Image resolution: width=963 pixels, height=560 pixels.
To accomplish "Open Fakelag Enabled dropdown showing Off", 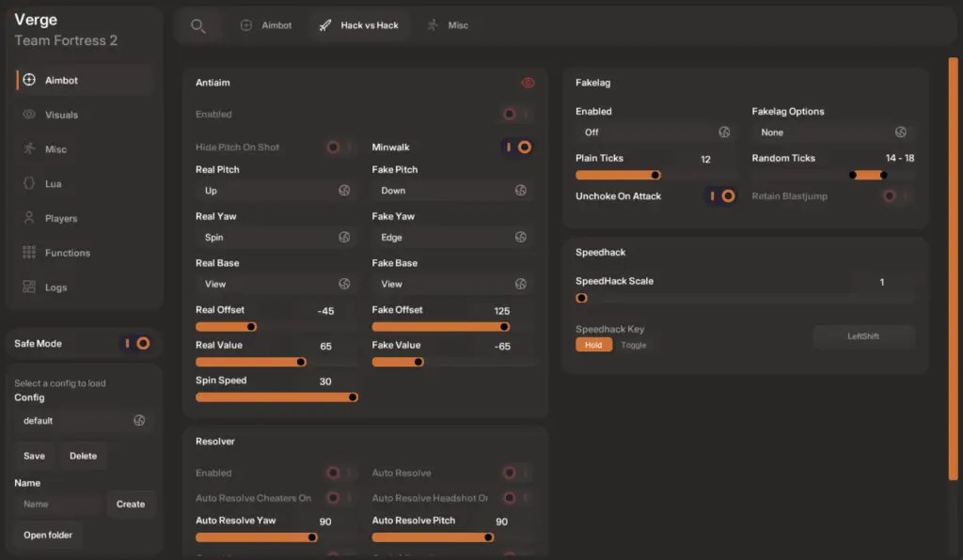I will click(656, 132).
